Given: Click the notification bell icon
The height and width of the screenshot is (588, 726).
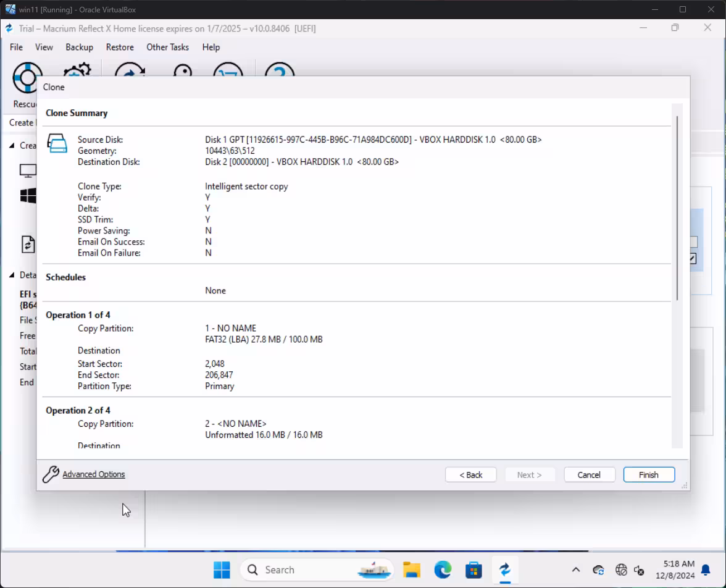Looking at the screenshot, I should pyautogui.click(x=706, y=570).
